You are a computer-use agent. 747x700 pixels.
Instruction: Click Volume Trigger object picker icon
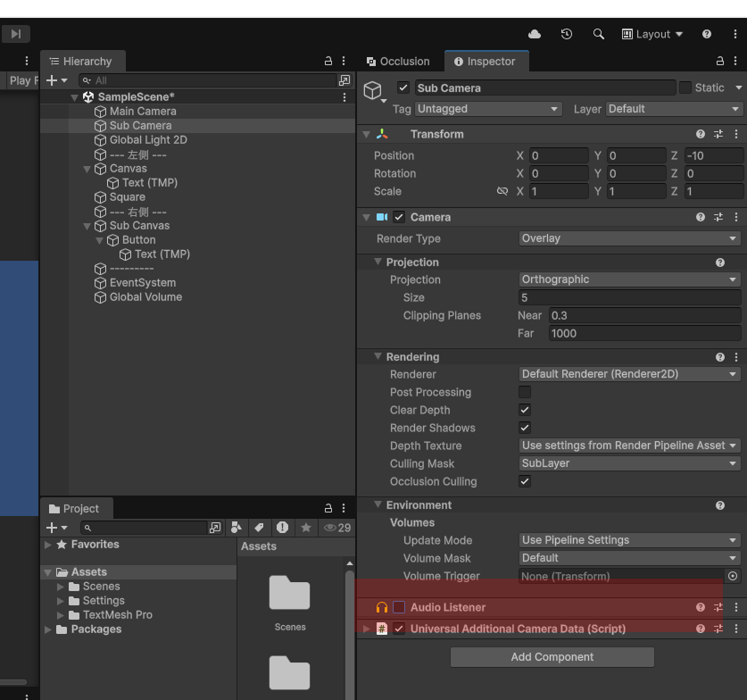[733, 576]
